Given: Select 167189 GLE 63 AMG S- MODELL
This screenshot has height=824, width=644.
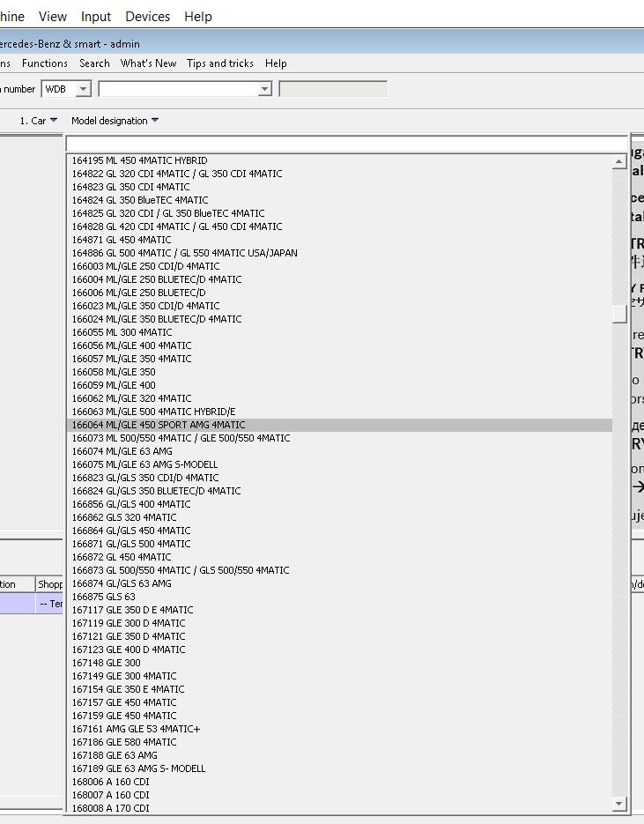Looking at the screenshot, I should (339, 768).
